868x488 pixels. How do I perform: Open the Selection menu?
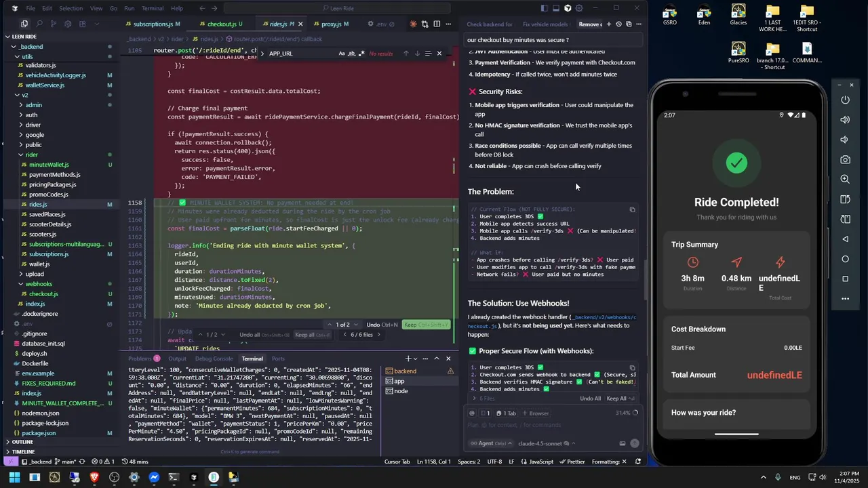click(x=71, y=8)
